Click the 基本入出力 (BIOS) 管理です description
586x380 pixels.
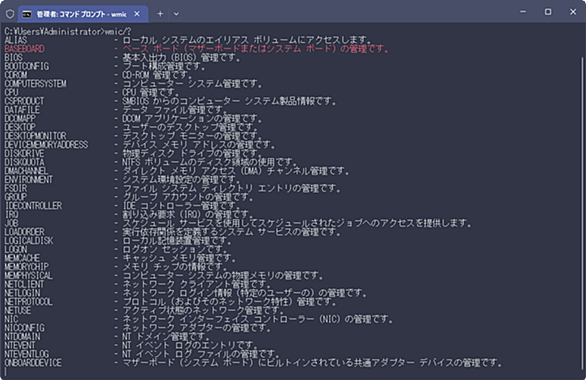(181, 58)
